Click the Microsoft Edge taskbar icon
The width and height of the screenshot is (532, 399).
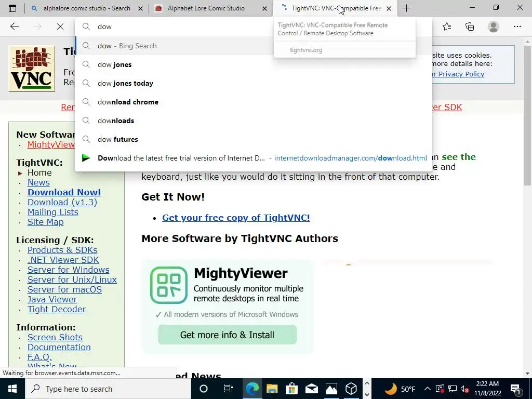(x=252, y=389)
